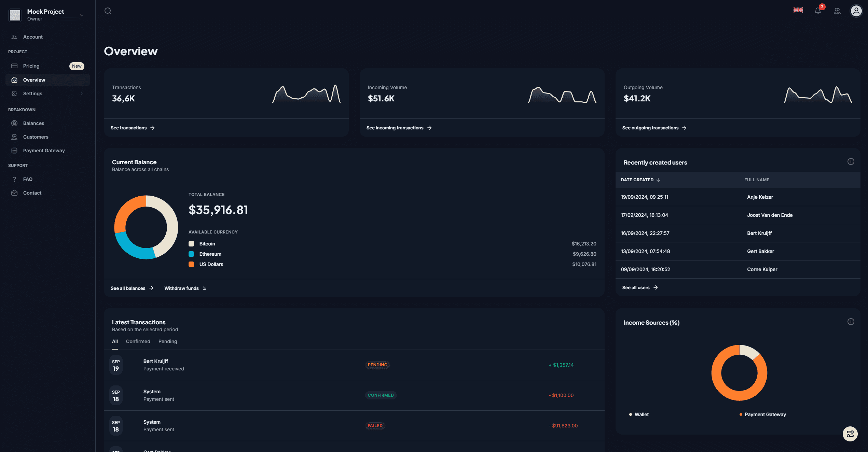Open Balances in the sidebar

47,123
